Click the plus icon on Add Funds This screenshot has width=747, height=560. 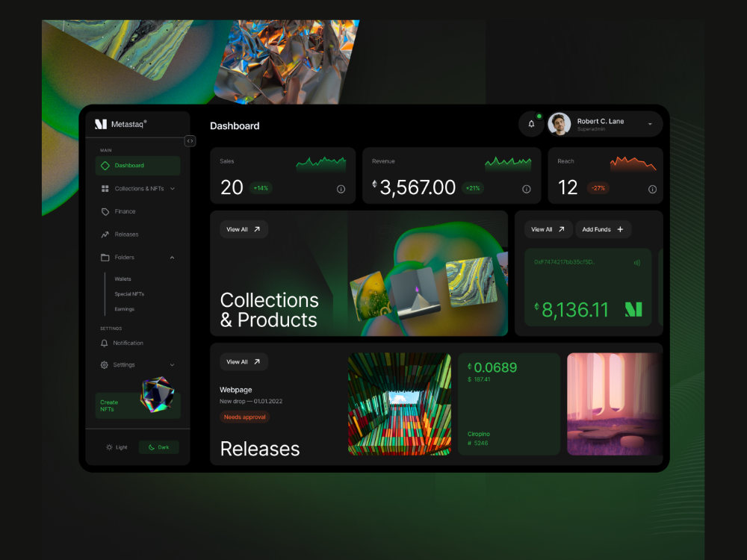[620, 229]
